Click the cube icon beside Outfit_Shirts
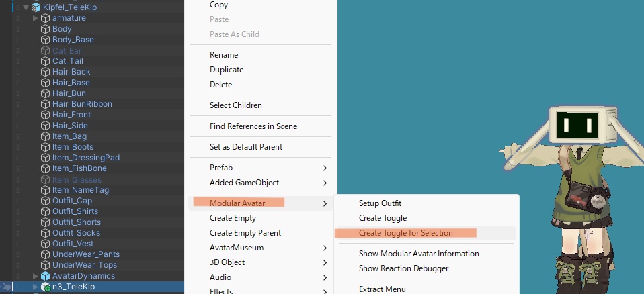 click(x=46, y=211)
